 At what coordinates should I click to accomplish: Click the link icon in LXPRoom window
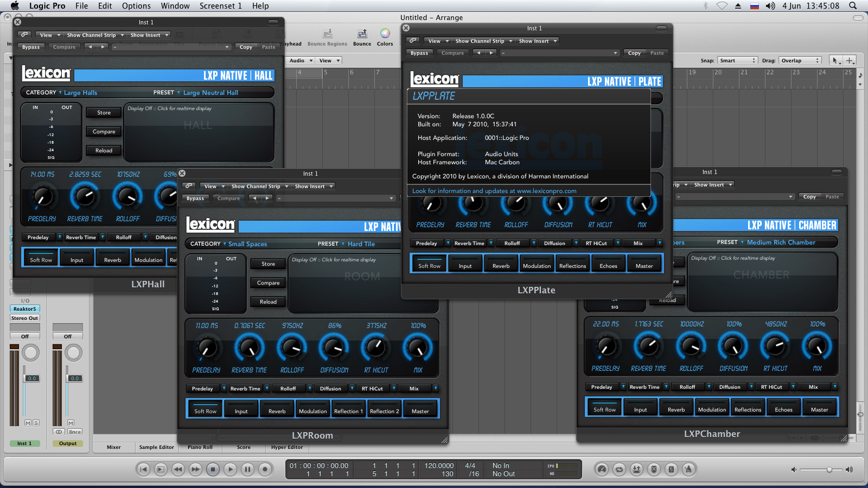(189, 186)
